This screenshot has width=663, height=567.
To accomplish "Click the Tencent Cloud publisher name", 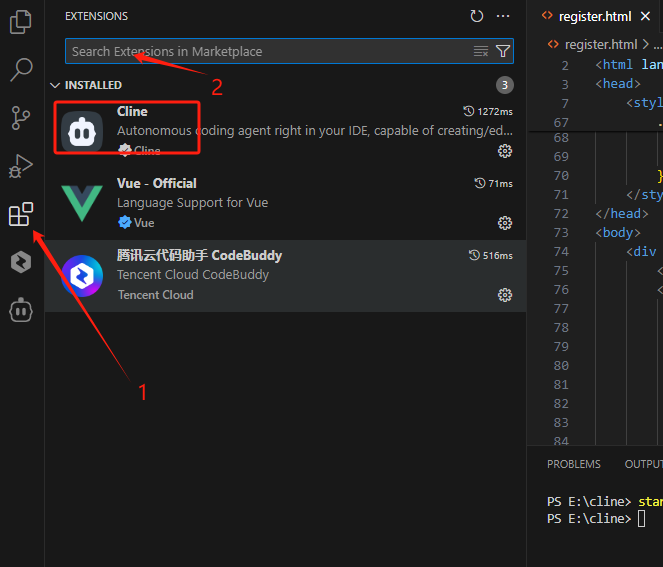I will tap(155, 295).
